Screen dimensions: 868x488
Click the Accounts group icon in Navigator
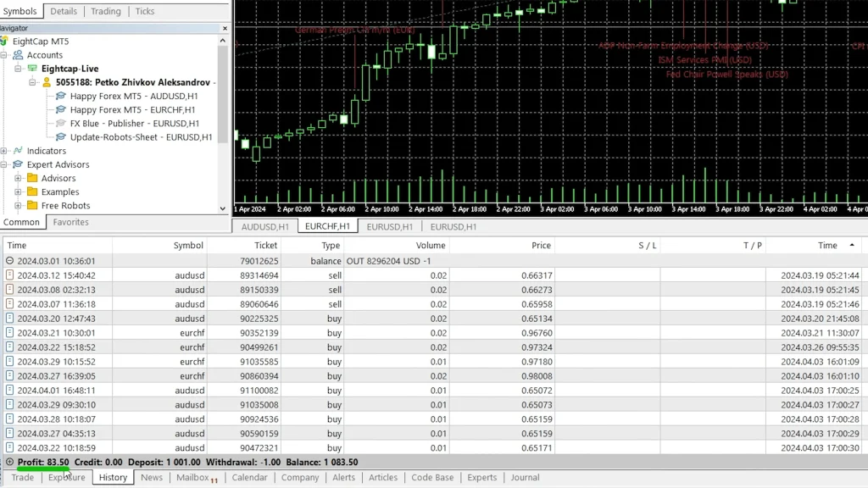[19, 55]
